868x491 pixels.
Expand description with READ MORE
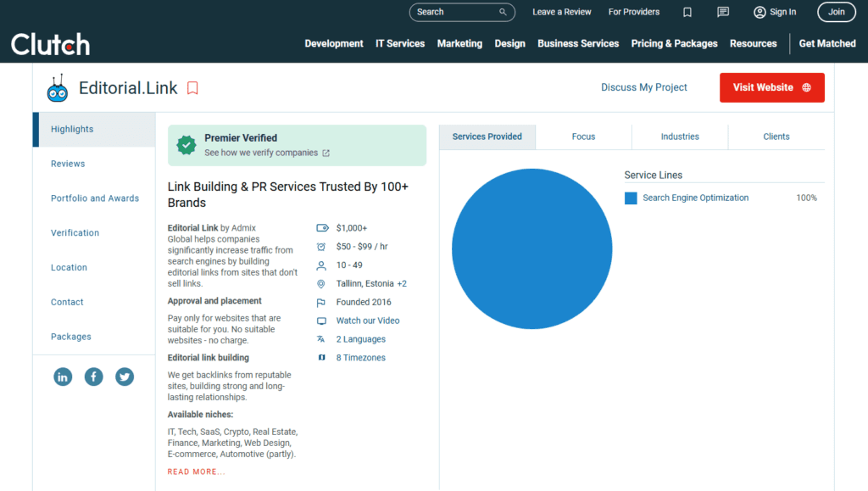click(196, 471)
